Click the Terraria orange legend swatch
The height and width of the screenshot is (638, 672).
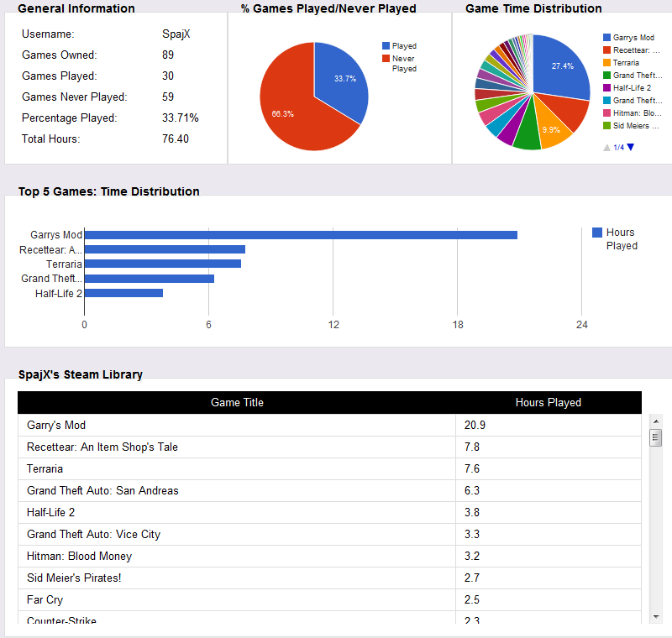click(606, 62)
